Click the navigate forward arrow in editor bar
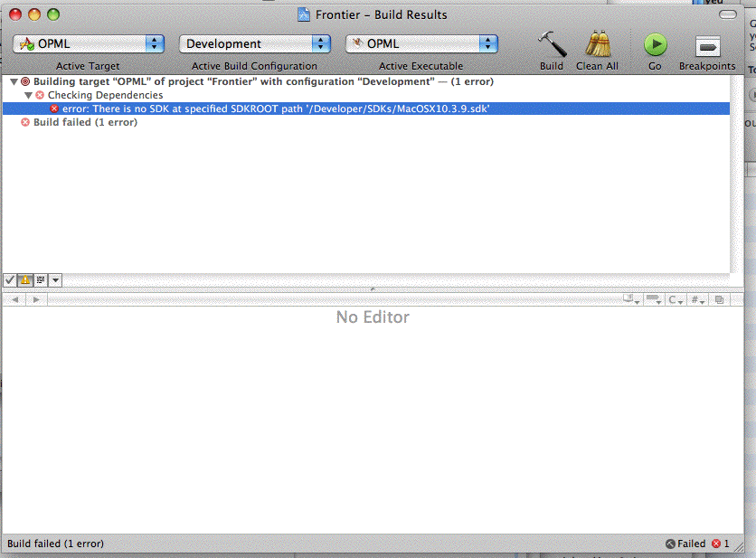Viewport: 756px width, 558px height. tap(35, 299)
